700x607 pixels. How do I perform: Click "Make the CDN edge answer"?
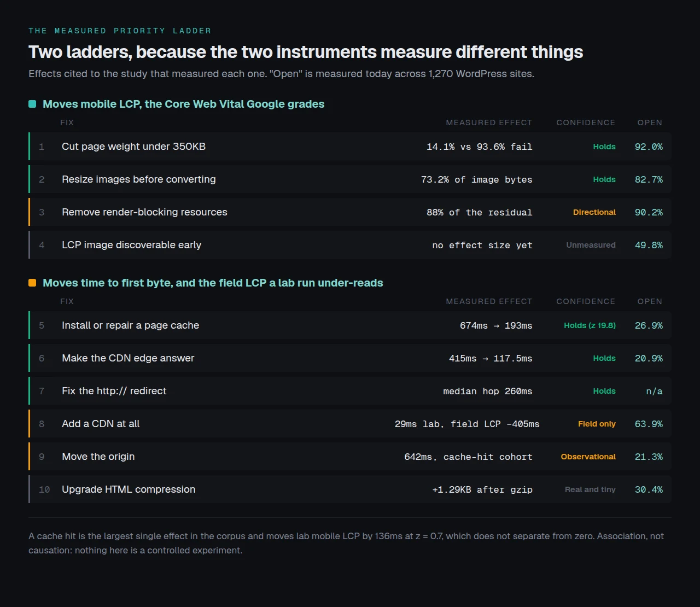128,358
